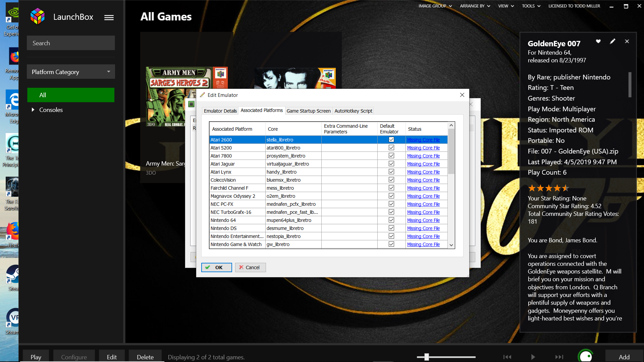This screenshot has width=644, height=362.
Task: Open Missing Core File link for Atari 2600
Action: [x=423, y=140]
